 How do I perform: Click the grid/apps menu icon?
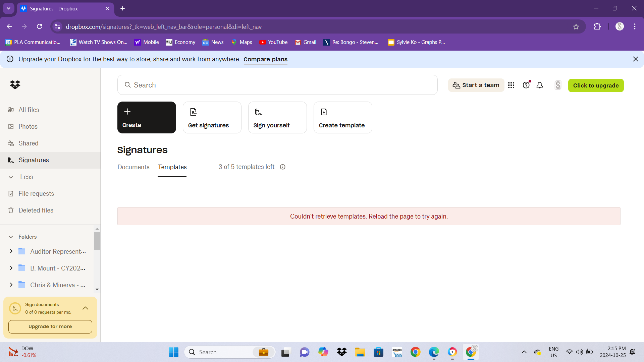click(x=511, y=85)
